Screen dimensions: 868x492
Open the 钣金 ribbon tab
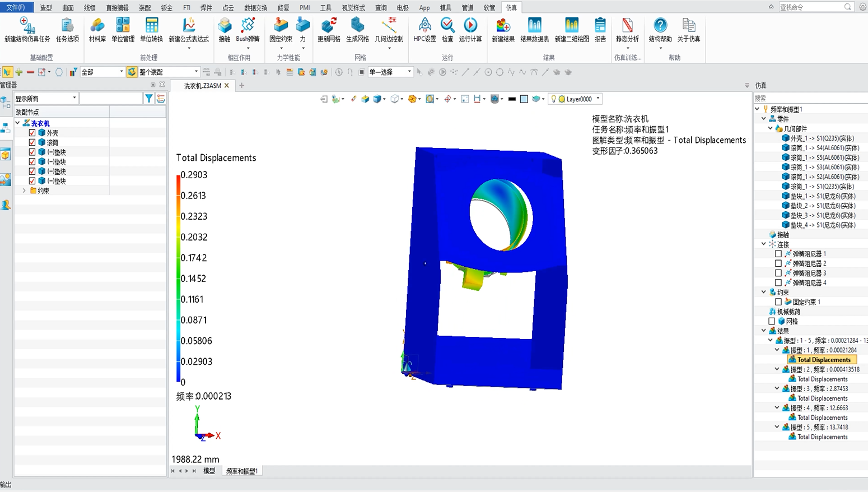pos(166,8)
